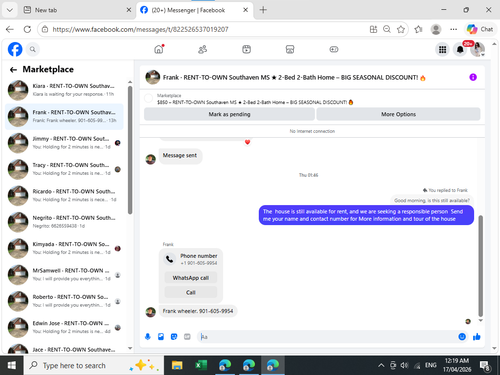Screen dimensions: 500x375
Task: Click the listing title in chat header
Action: [294, 78]
